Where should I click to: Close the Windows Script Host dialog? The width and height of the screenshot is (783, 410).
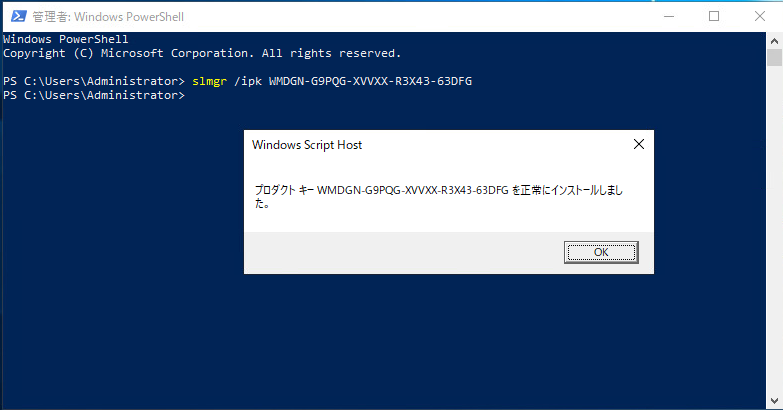coord(638,144)
